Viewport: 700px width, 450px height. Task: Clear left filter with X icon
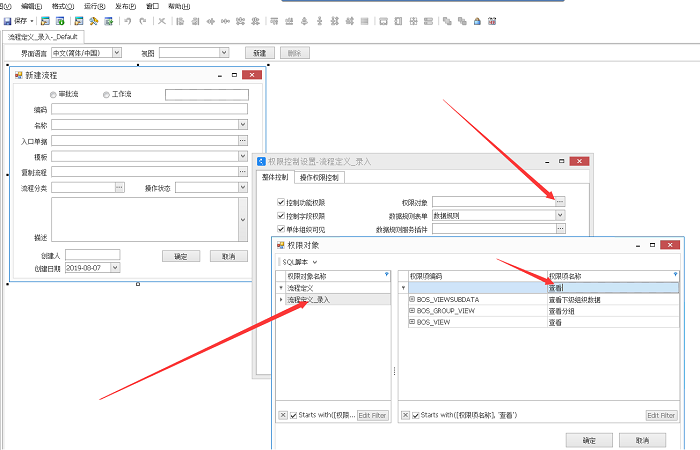coord(283,415)
